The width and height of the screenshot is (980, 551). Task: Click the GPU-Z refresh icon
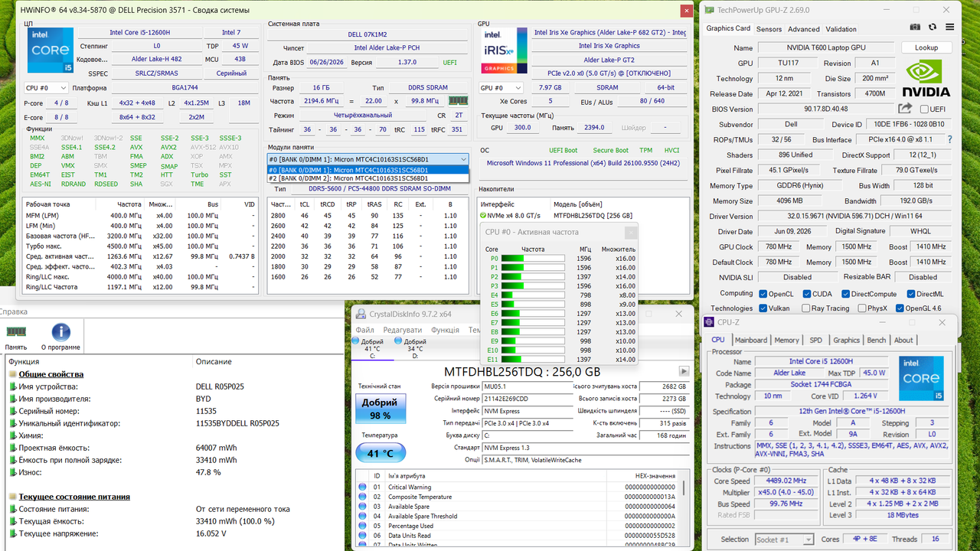tap(931, 28)
